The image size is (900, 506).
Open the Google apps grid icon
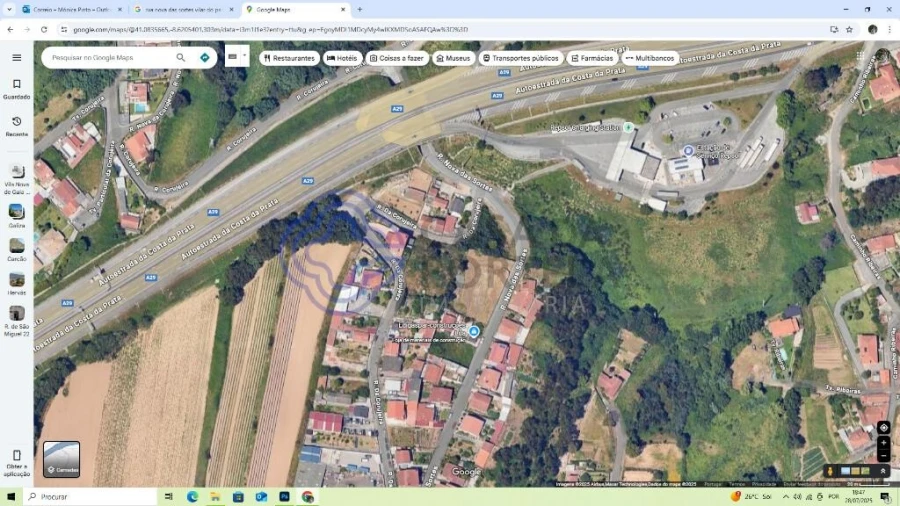[x=860, y=56]
